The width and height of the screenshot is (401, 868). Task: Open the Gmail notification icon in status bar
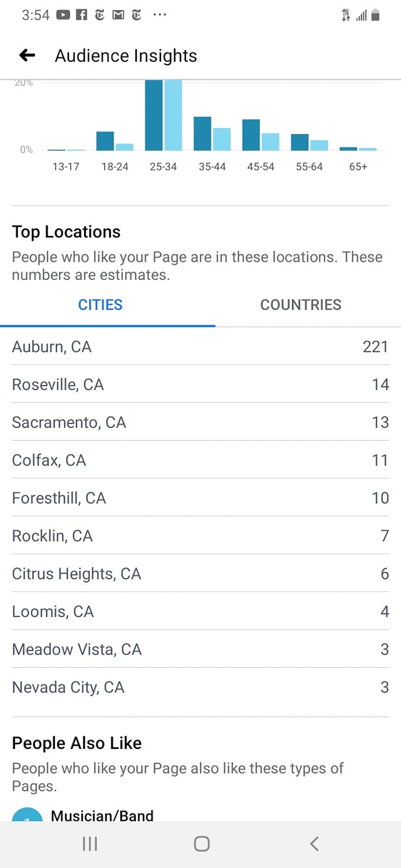(x=118, y=15)
